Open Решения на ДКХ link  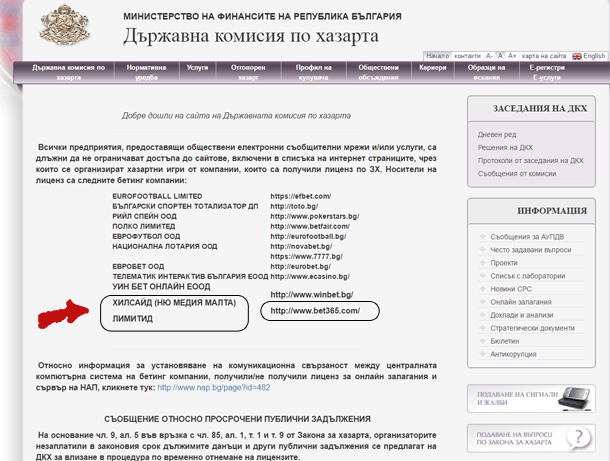tap(505, 148)
